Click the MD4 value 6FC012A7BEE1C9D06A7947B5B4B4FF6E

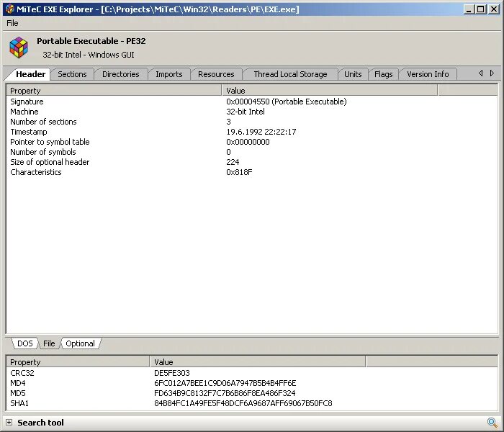click(225, 383)
